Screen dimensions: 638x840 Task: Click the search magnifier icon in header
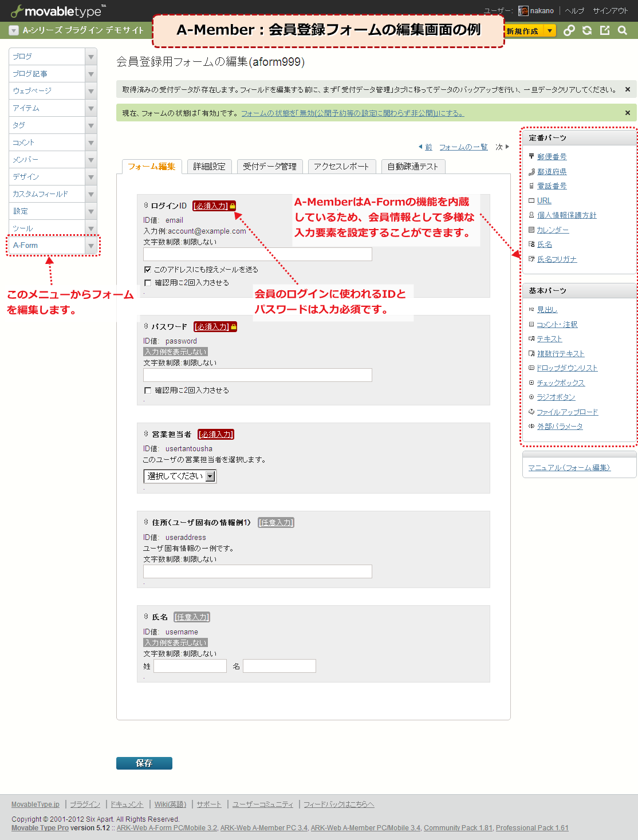point(623,30)
